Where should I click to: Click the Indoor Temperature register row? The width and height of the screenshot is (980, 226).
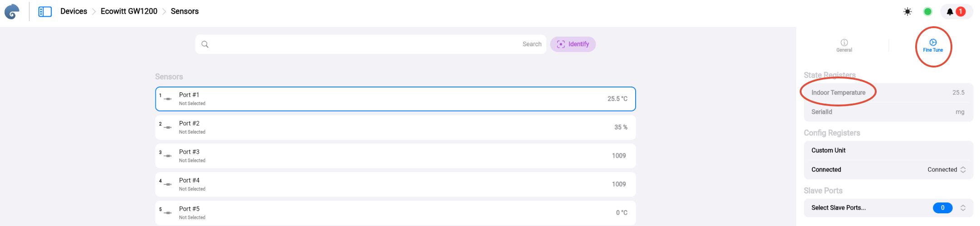(888, 92)
